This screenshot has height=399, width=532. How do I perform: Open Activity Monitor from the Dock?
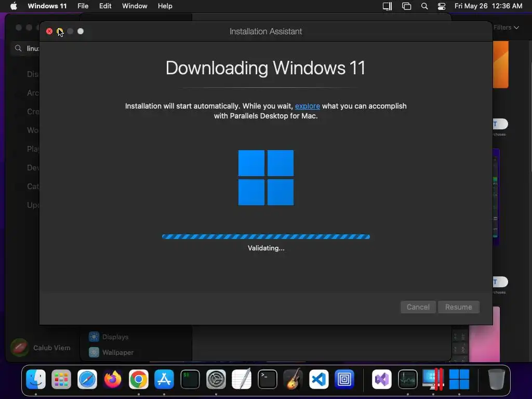tap(407, 379)
